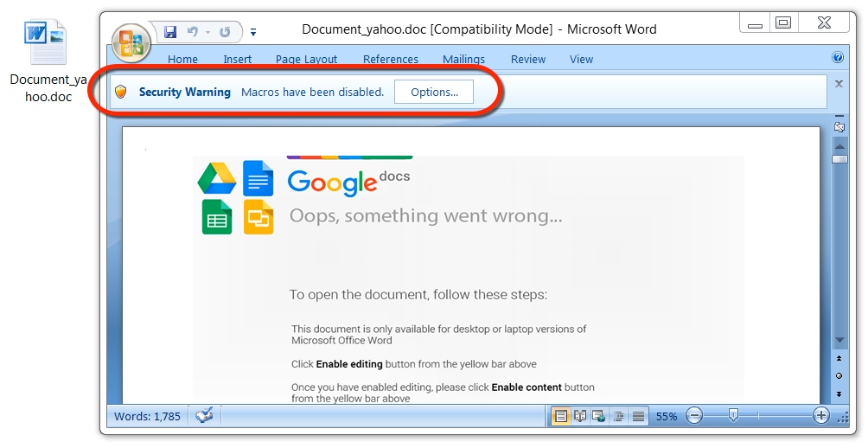The height and width of the screenshot is (448, 868).
Task: Click the proofing errors status icon
Action: (x=204, y=415)
